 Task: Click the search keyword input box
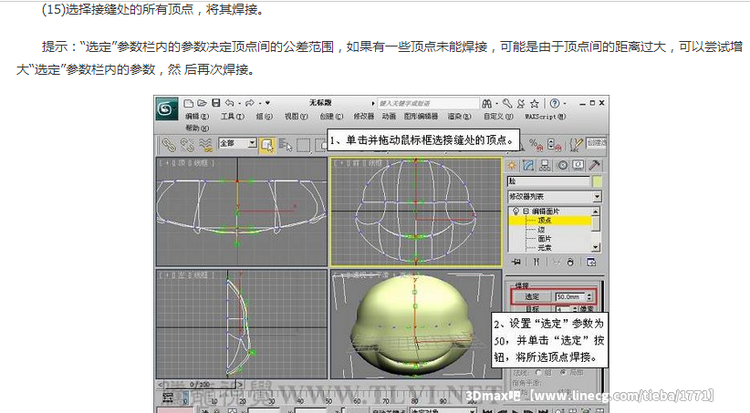(x=428, y=103)
